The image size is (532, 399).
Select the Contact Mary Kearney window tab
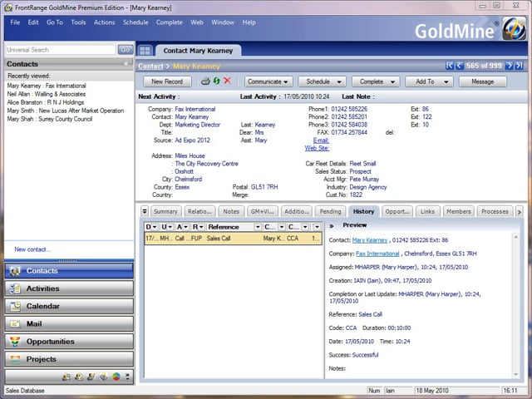coord(198,51)
